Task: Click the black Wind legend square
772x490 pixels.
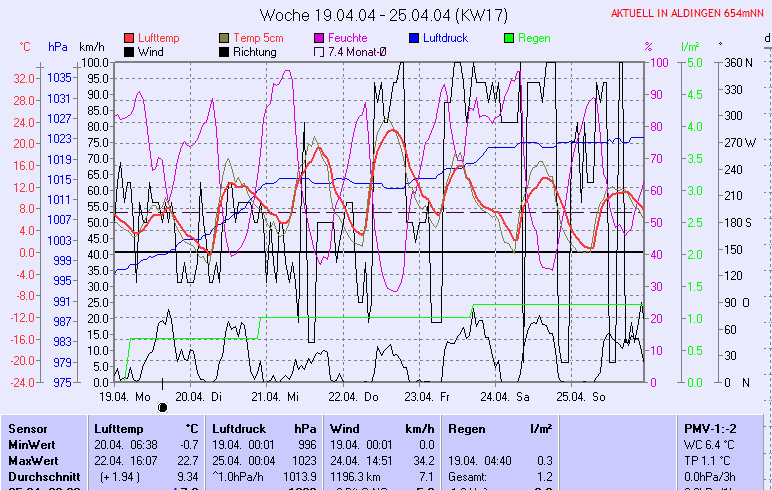Action: point(129,51)
